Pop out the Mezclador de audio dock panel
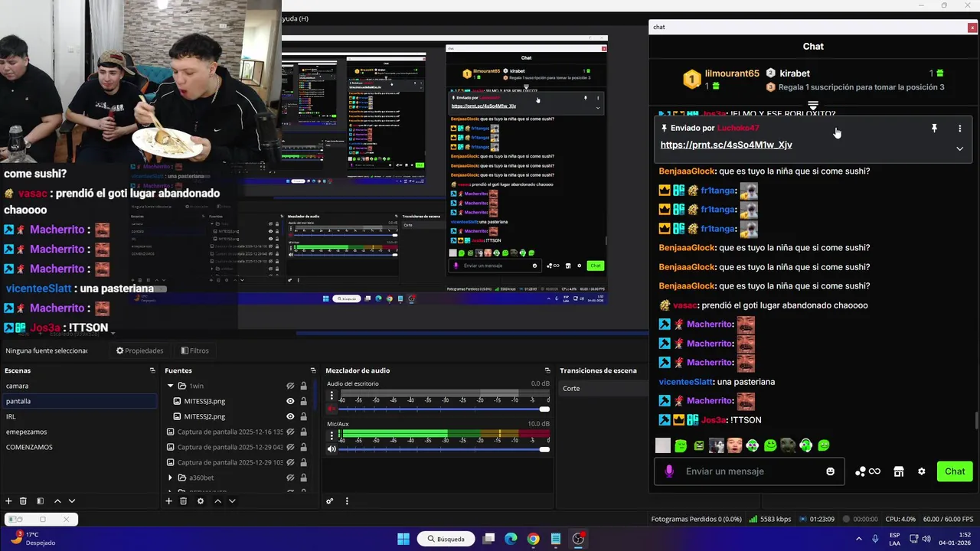This screenshot has width=980, height=551. tap(547, 370)
